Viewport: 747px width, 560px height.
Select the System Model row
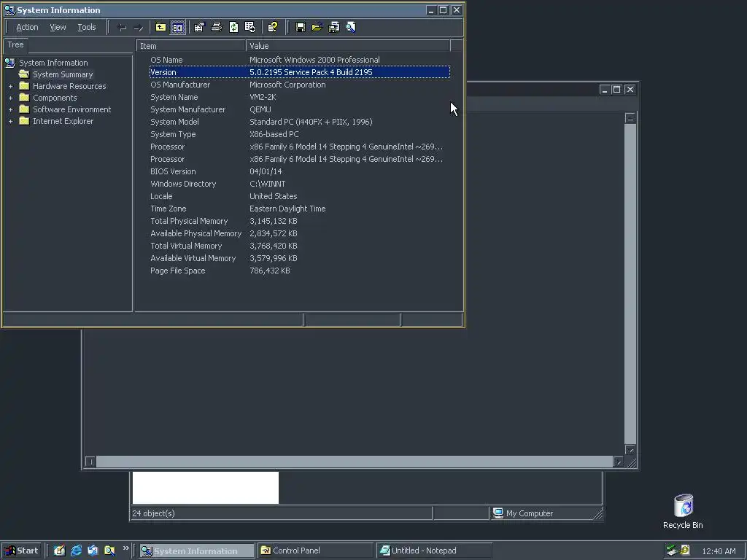click(x=300, y=122)
